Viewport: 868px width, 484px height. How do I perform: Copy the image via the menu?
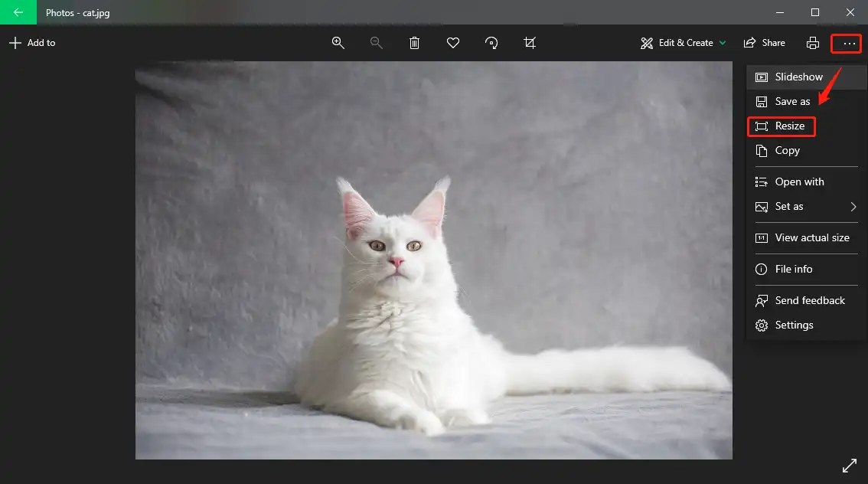click(787, 150)
